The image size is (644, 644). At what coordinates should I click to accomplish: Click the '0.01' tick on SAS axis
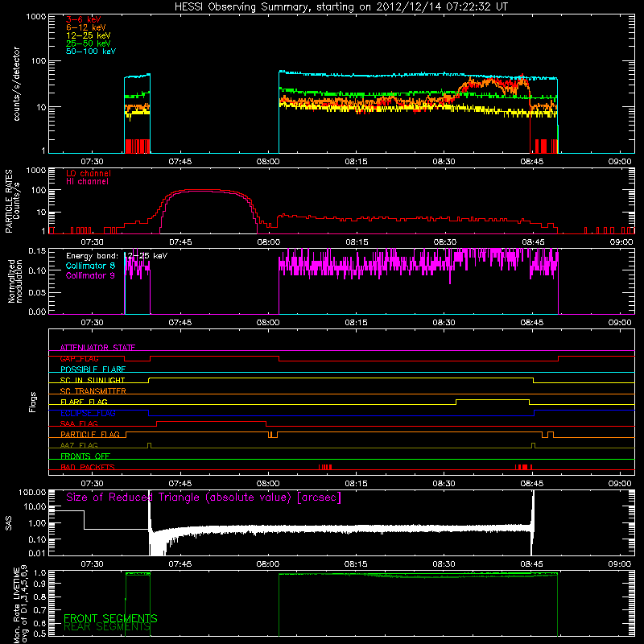[x=37, y=553]
